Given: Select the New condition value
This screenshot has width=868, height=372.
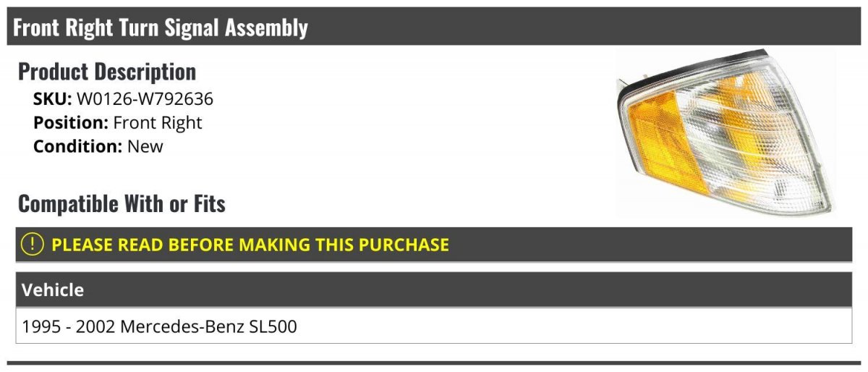Looking at the screenshot, I should tap(145, 145).
